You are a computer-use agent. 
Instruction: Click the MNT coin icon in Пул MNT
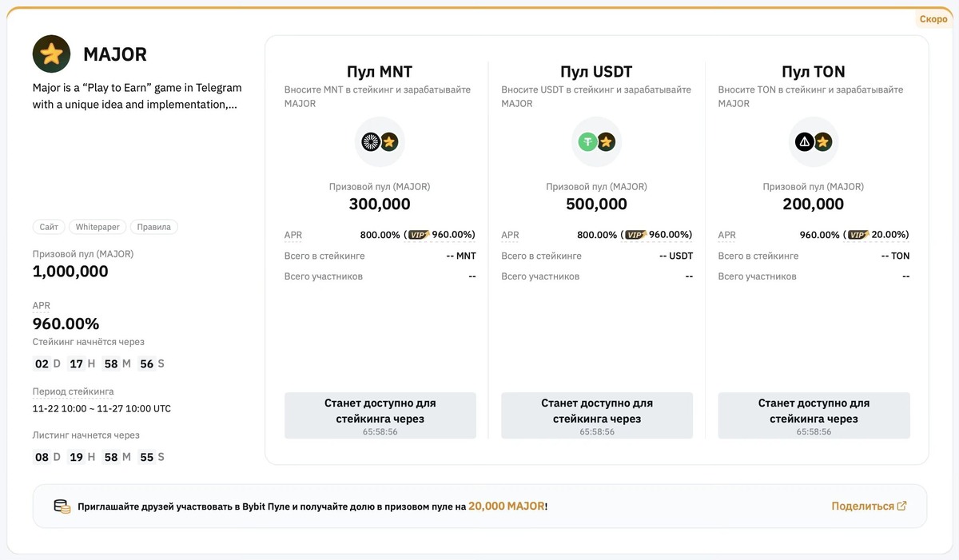[369, 141]
